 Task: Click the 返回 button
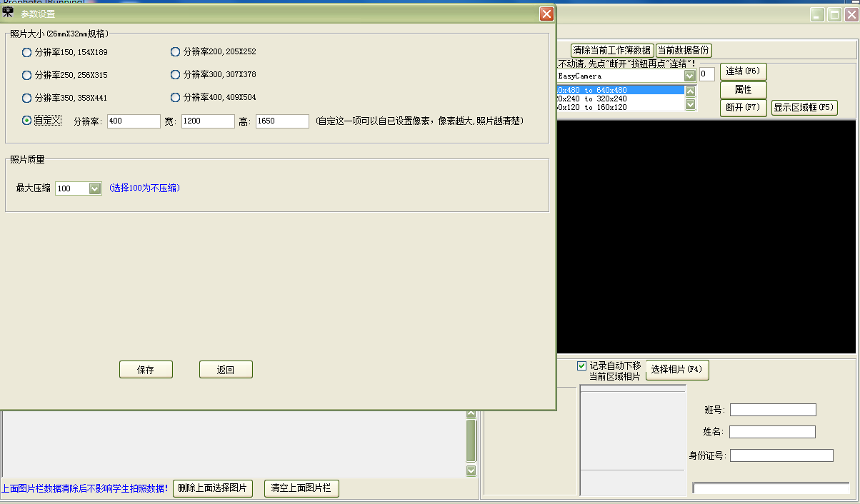click(226, 370)
